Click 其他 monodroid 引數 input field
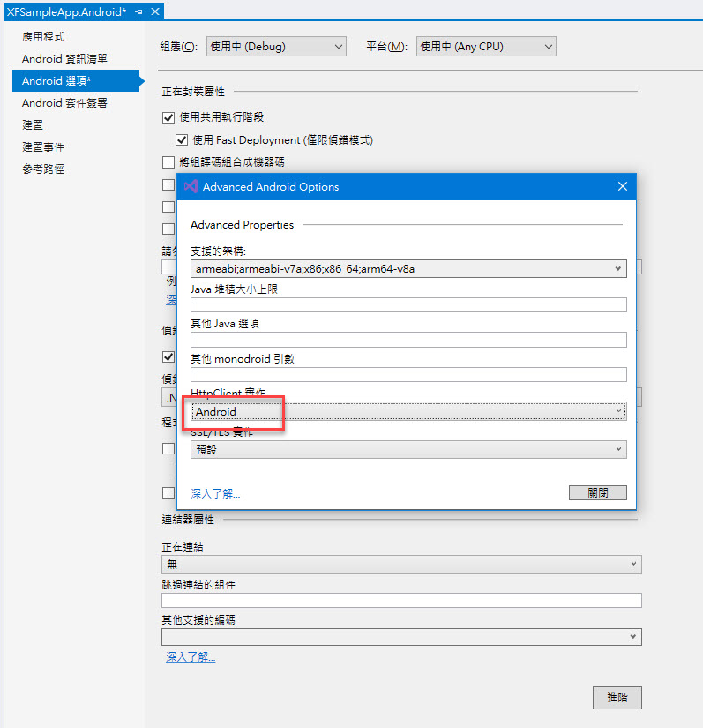703x728 pixels. click(x=408, y=374)
